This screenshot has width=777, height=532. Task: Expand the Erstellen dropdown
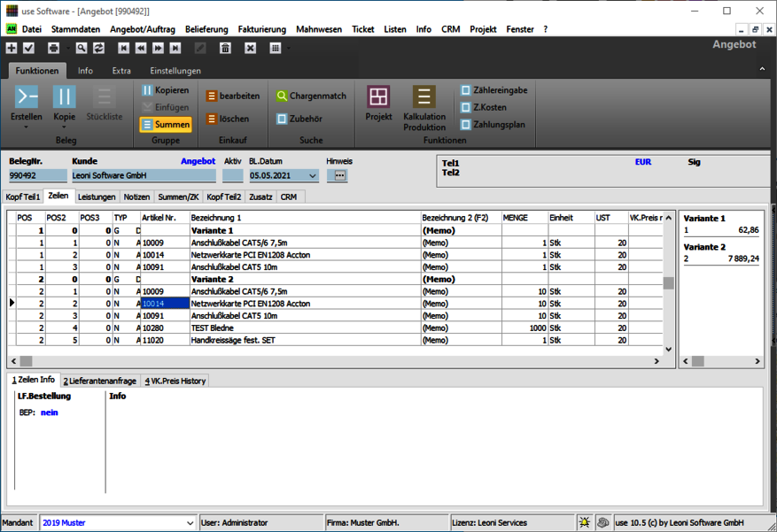(27, 127)
